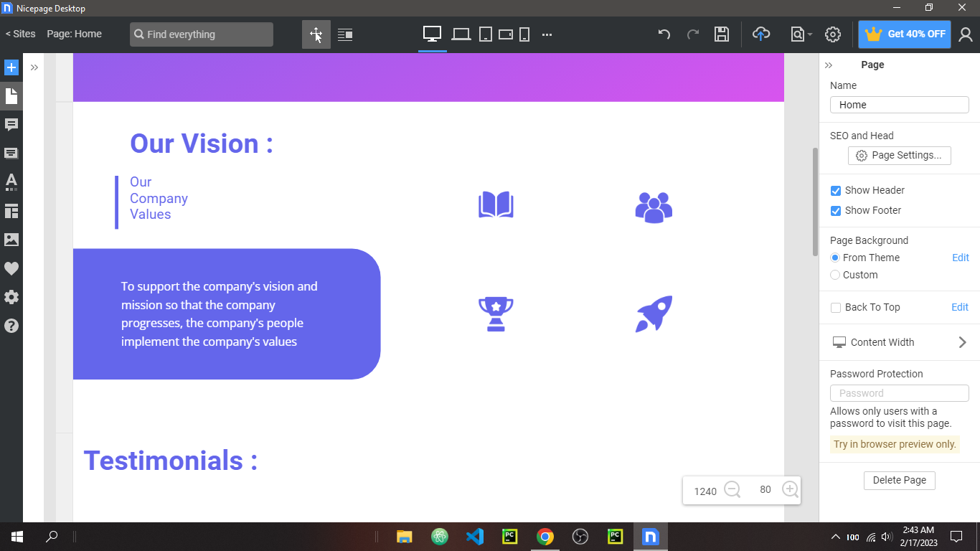The width and height of the screenshot is (980, 551).
Task: Open the Typography panel in the sidebar
Action: click(x=11, y=182)
